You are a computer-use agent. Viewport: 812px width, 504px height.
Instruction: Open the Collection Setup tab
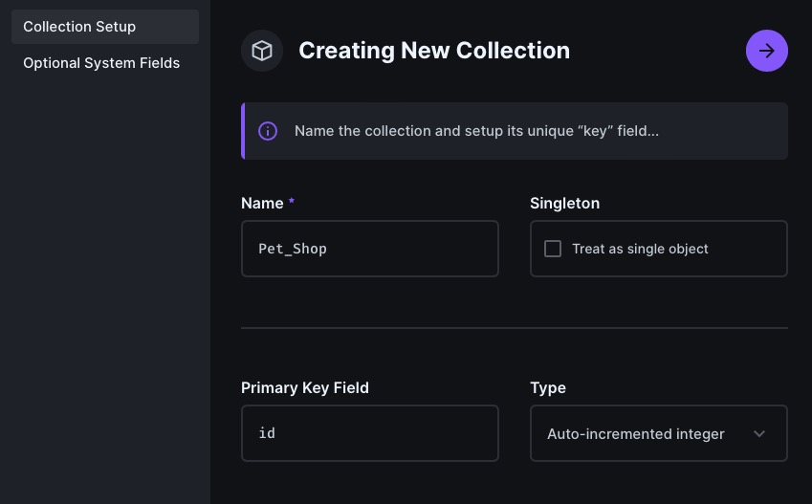105,27
